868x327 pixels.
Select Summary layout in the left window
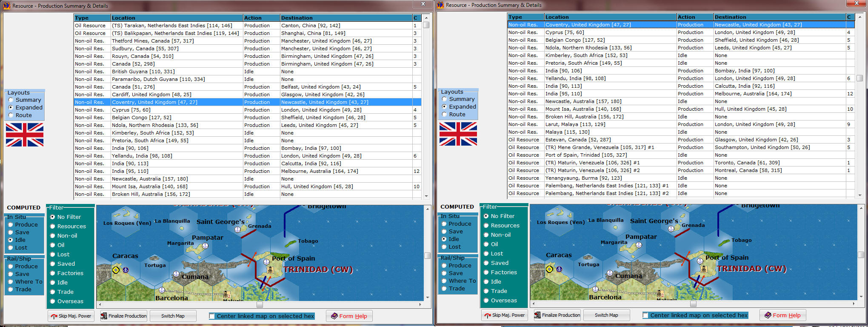[x=11, y=100]
